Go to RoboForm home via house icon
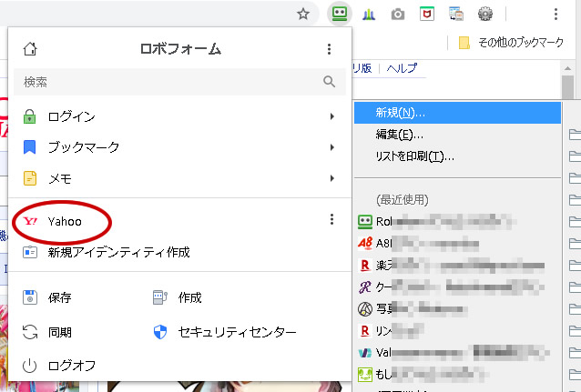The width and height of the screenshot is (581, 392). tap(30, 49)
